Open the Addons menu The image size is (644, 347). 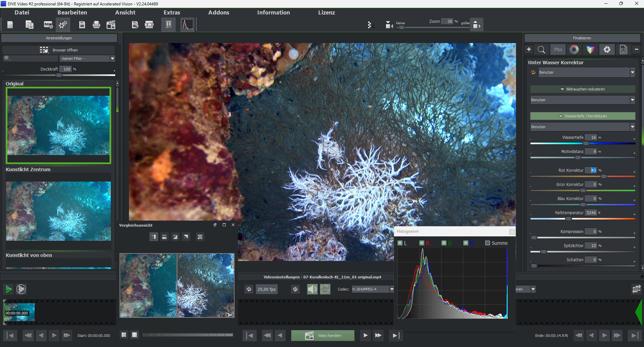pyautogui.click(x=219, y=12)
